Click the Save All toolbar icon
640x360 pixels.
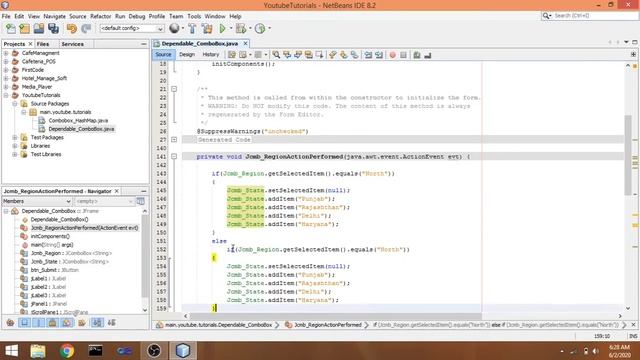(x=53, y=28)
